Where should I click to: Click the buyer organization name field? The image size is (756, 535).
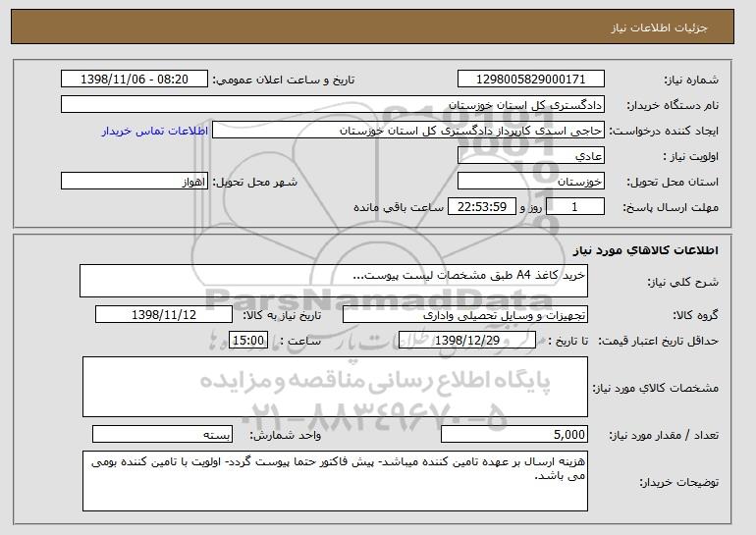333,105
